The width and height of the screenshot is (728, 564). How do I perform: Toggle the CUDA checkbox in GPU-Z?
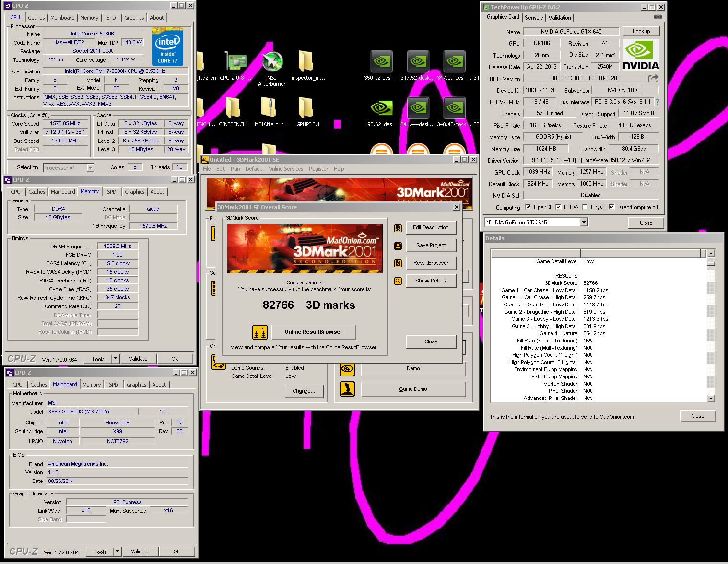point(558,207)
